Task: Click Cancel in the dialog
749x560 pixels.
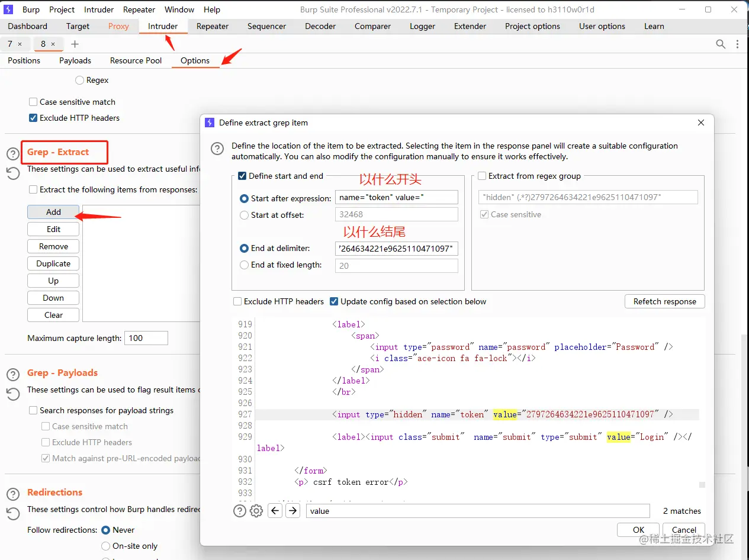Action: pyautogui.click(x=684, y=530)
